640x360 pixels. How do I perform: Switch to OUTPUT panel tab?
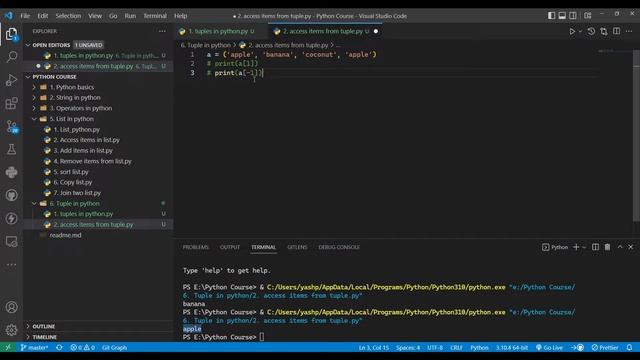tap(230, 247)
